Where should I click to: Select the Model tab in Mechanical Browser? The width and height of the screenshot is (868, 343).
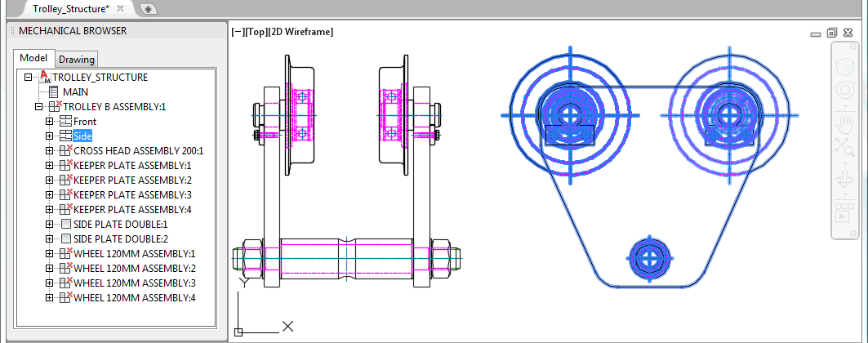[x=33, y=58]
